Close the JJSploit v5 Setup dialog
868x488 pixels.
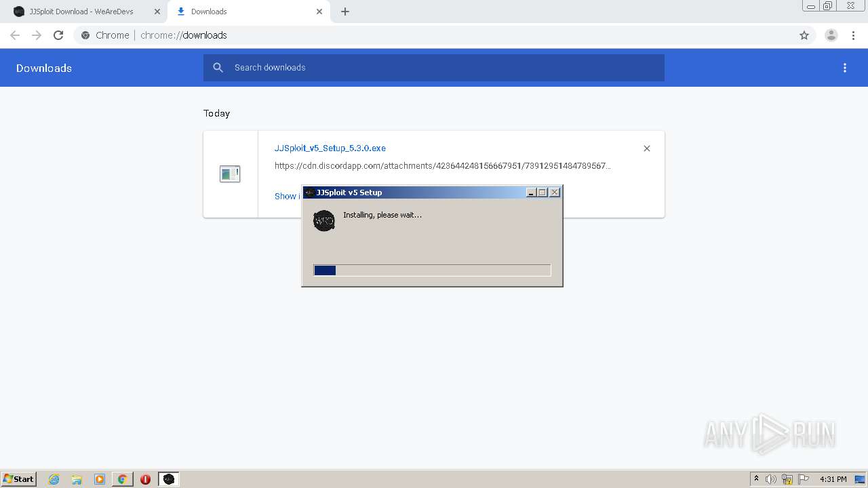point(555,192)
